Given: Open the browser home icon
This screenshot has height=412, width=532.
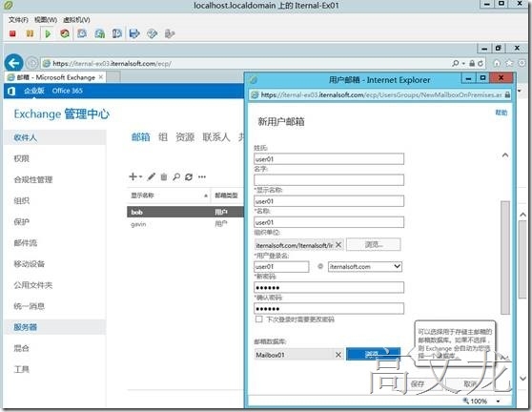Looking at the screenshot, I should [497, 63].
